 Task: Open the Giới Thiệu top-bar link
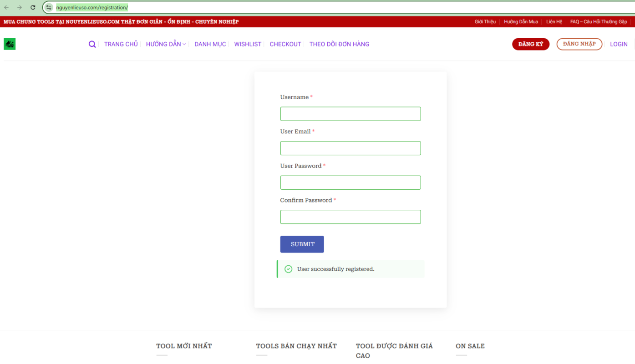[x=485, y=22]
